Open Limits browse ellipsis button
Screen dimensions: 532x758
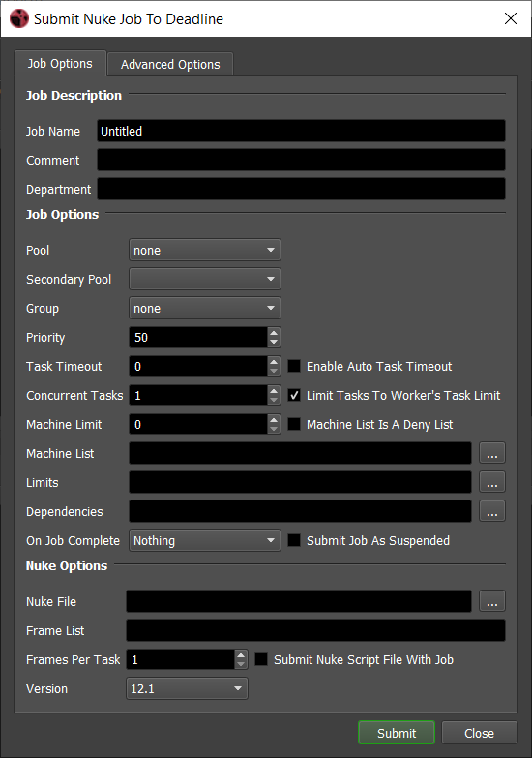(x=492, y=482)
